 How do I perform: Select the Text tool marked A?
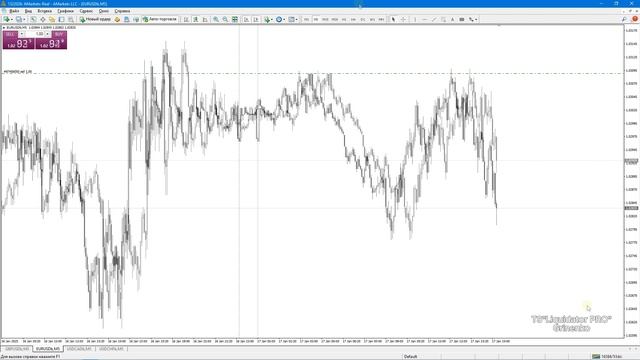[x=452, y=19]
